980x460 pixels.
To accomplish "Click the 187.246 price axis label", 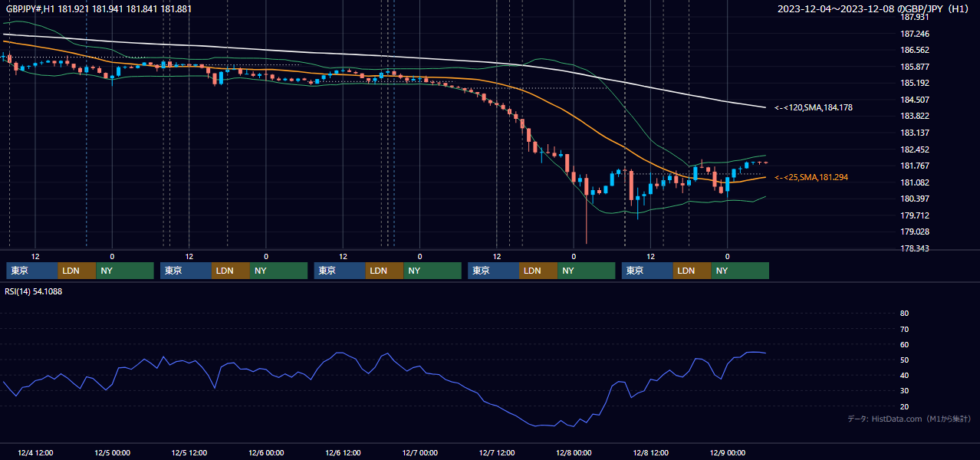I will tap(915, 34).
